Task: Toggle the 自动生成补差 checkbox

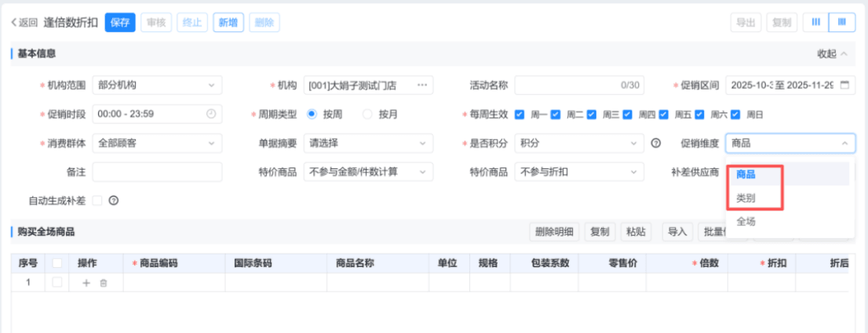Action: pyautogui.click(x=97, y=200)
